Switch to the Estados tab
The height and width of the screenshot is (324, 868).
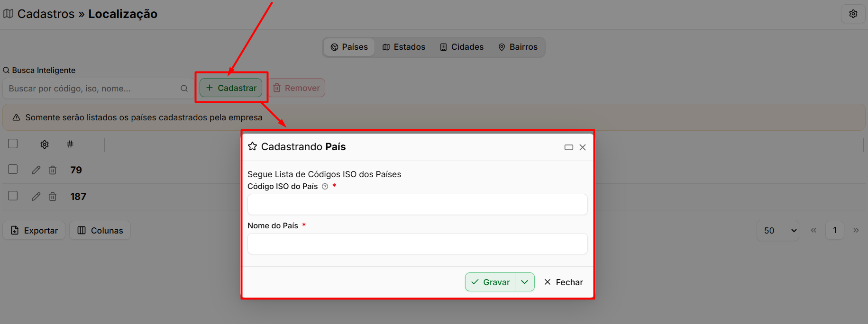404,47
